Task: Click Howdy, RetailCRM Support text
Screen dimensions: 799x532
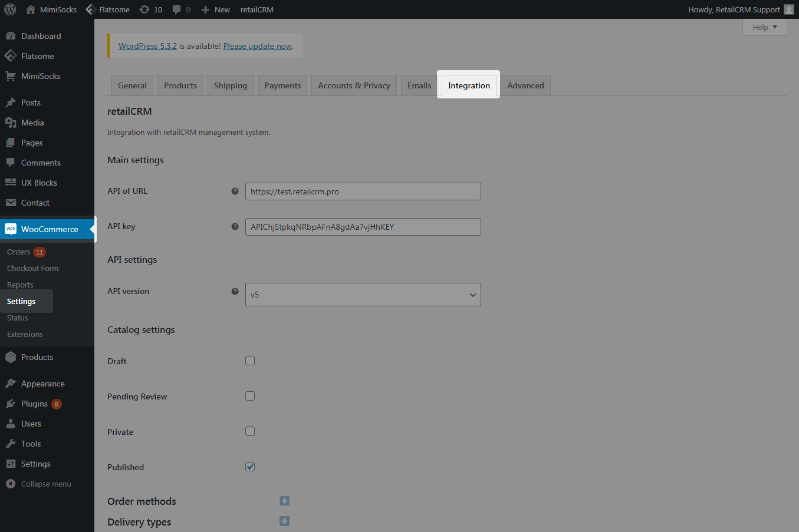Action: coord(734,9)
